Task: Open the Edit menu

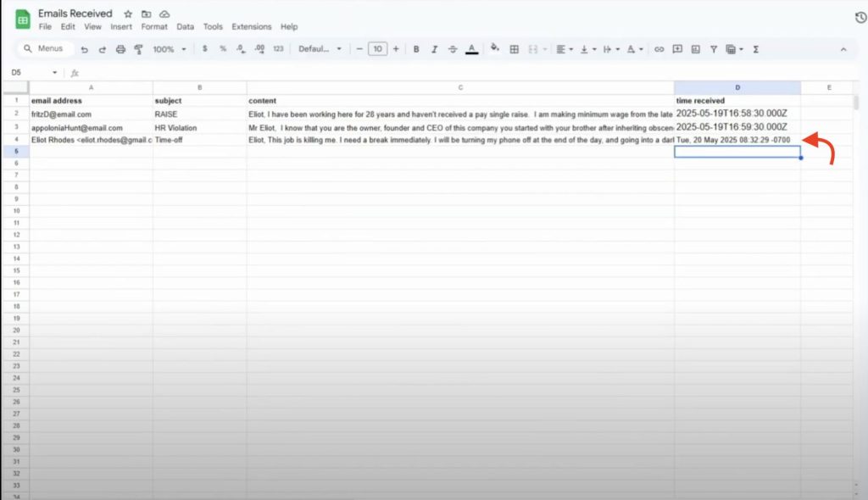Action: pos(68,26)
